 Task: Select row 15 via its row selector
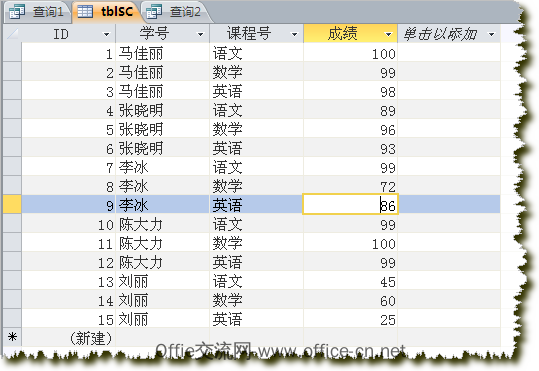12,318
